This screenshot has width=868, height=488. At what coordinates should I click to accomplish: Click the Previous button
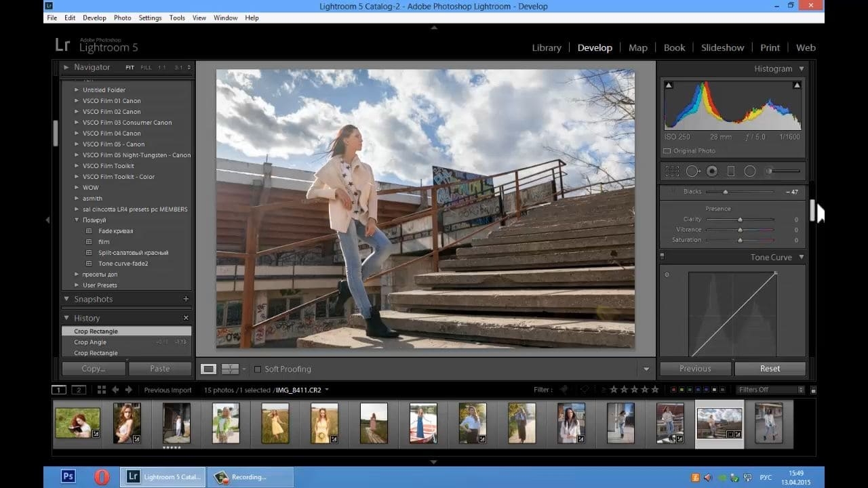click(696, 369)
